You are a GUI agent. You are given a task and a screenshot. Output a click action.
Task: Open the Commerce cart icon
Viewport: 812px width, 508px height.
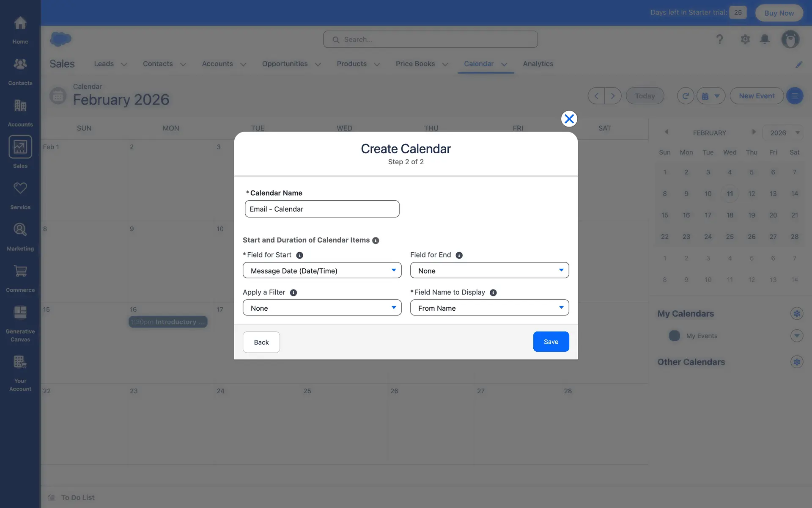coord(20,271)
